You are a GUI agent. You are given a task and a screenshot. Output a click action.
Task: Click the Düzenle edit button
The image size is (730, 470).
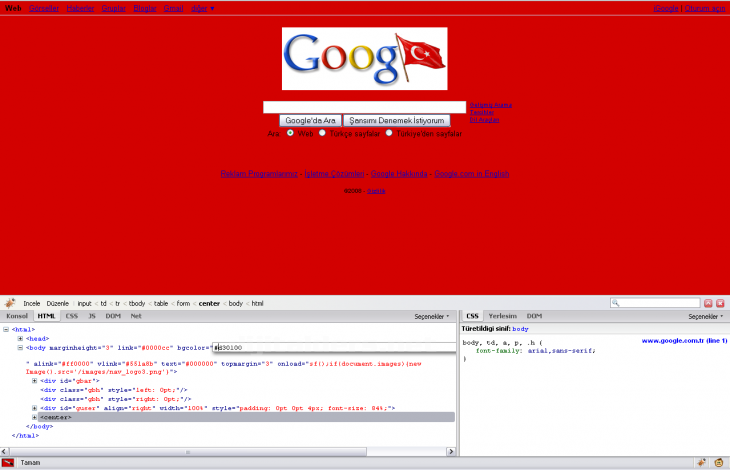coord(58,303)
